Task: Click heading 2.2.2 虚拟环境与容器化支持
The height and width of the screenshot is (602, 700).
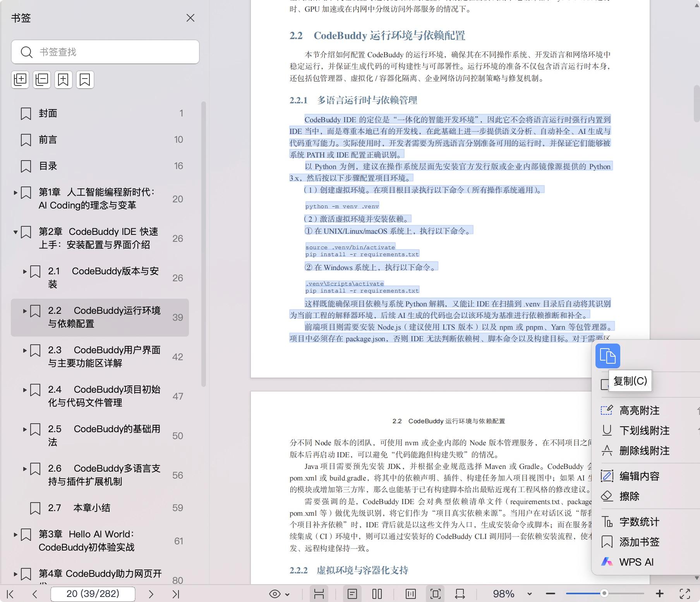Action: (349, 570)
